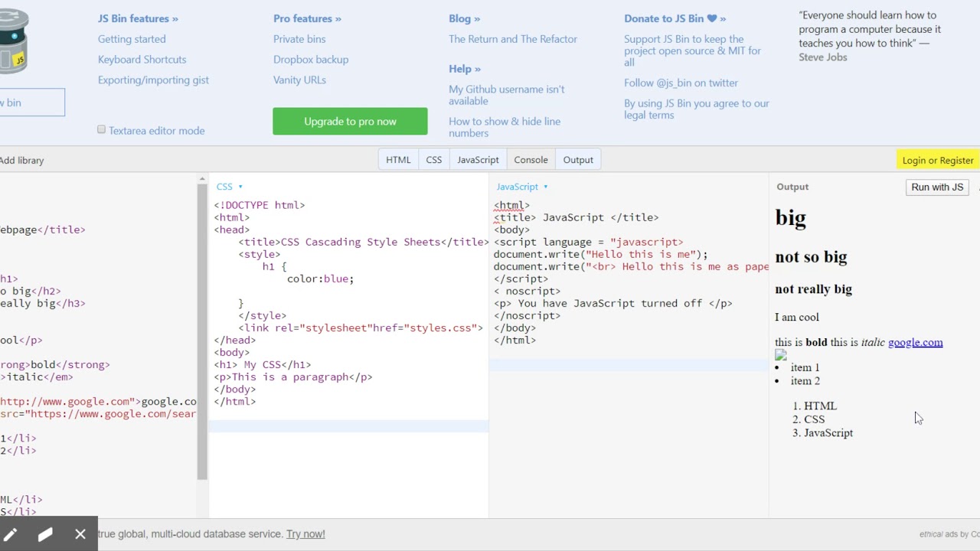Open the JavaScript panel dropdown arrow
This screenshot has width=980, height=551.
click(545, 187)
